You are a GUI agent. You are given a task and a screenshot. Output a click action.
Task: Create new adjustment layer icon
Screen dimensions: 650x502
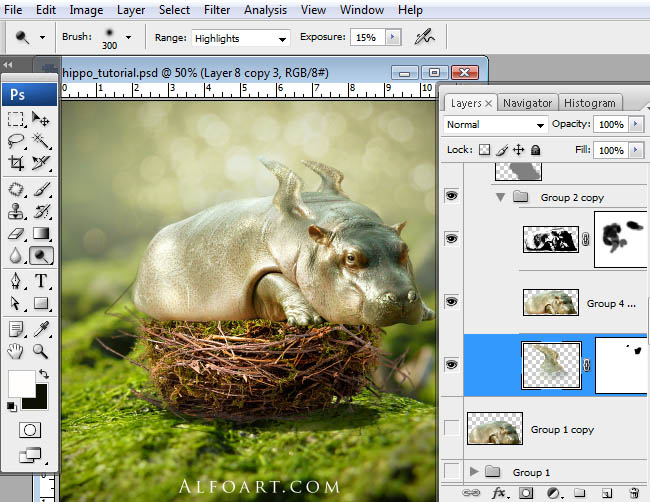[x=553, y=493]
